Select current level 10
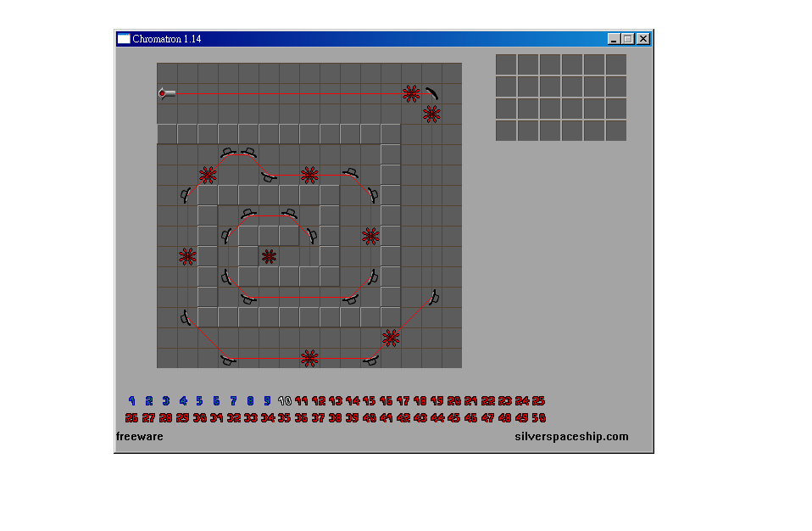Viewport: 812px width, 531px height. point(285,400)
